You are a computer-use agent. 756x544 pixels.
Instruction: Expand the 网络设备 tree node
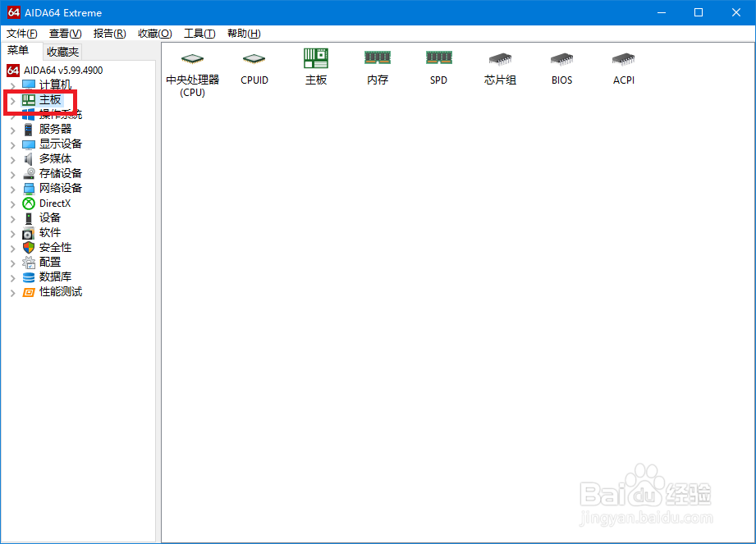tap(13, 189)
